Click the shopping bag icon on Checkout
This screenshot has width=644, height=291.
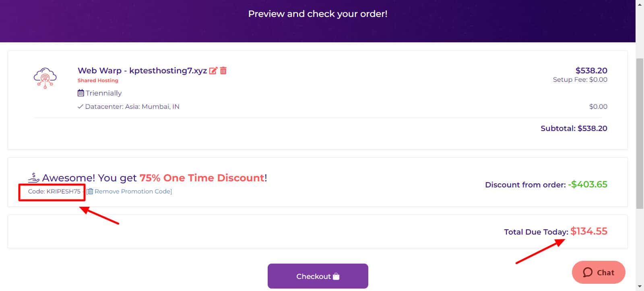(336, 276)
